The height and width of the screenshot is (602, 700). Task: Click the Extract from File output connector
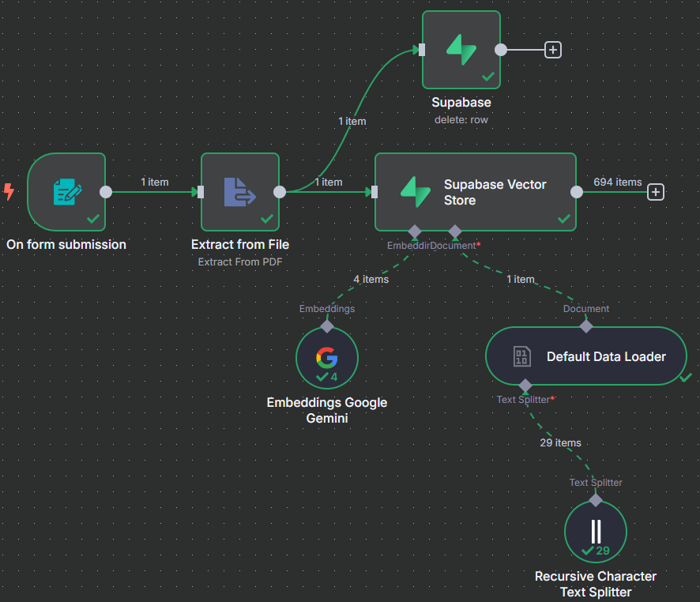coord(280,192)
